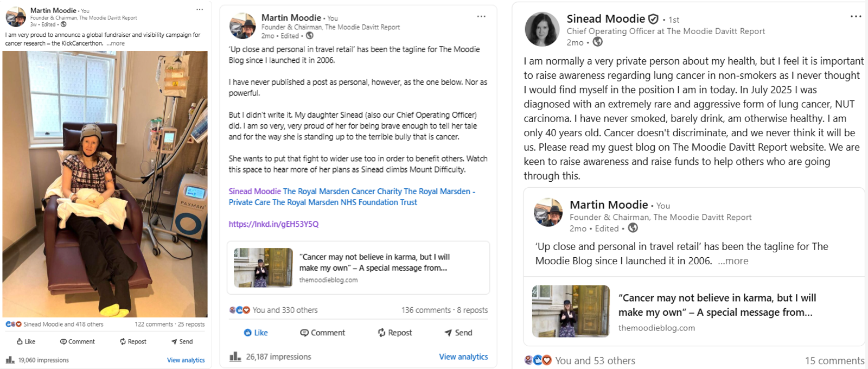Expand '...more' in Sinead's reshared post

733,261
